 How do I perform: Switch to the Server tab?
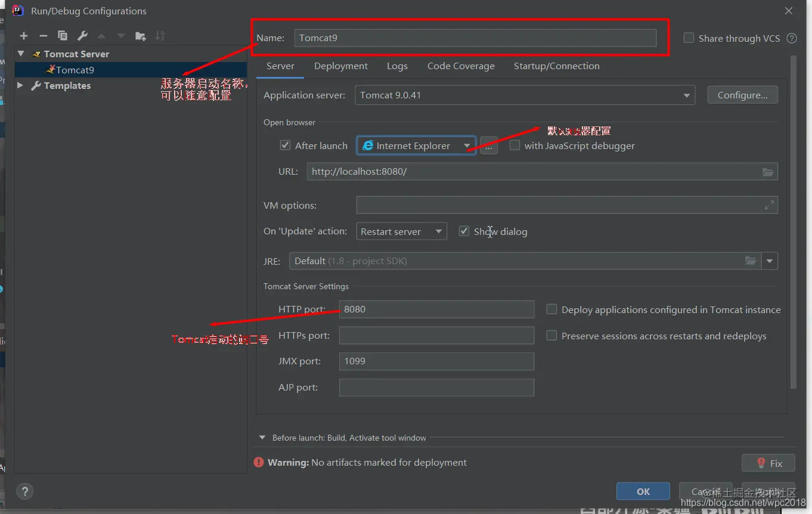[x=280, y=66]
